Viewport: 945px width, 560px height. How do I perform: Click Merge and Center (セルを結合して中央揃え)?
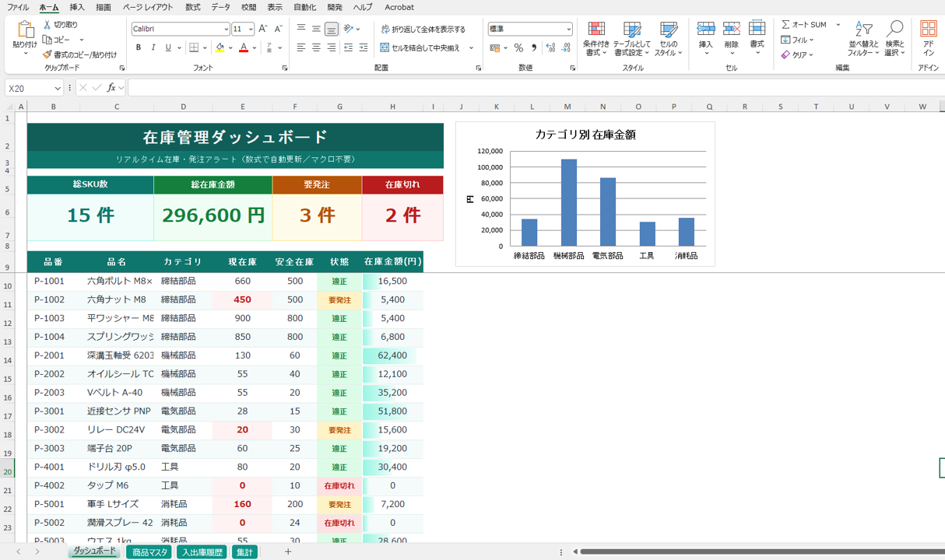tap(420, 47)
